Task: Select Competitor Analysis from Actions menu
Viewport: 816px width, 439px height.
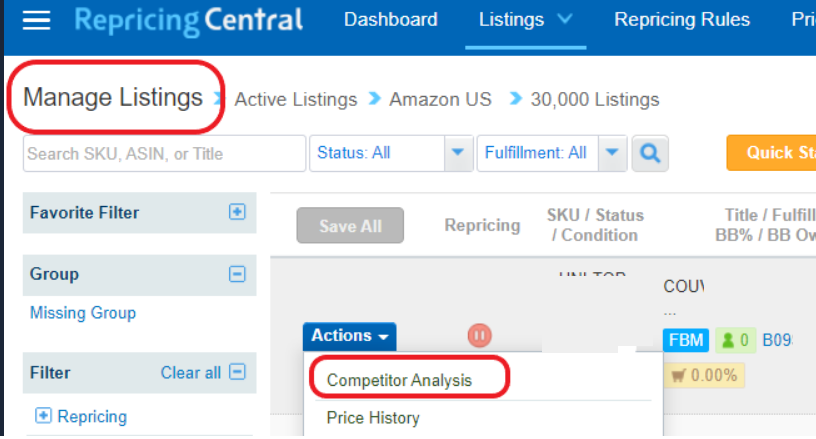Action: point(399,380)
